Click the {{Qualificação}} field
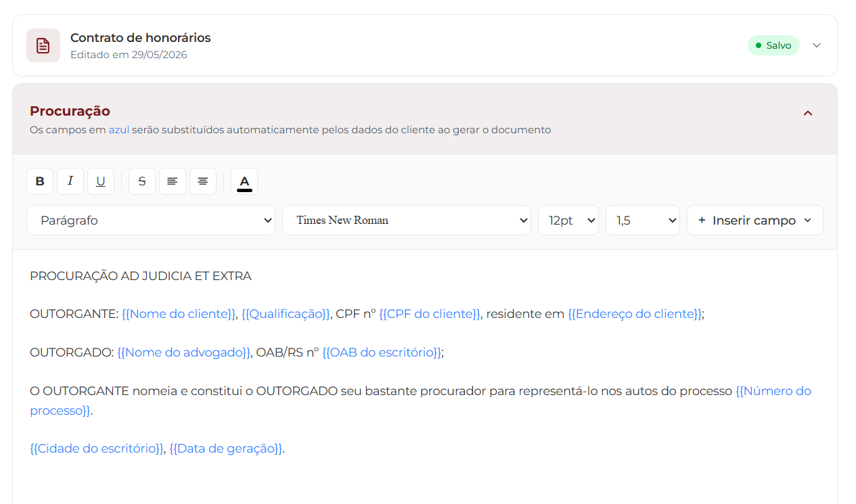Screen dimensions: 856x504 pyautogui.click(x=286, y=314)
